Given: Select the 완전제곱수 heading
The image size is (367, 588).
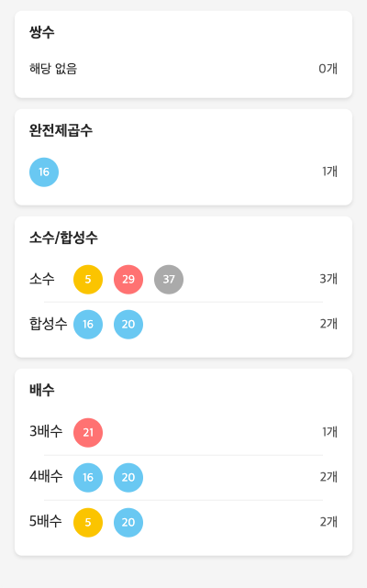Looking at the screenshot, I should pos(61,130).
